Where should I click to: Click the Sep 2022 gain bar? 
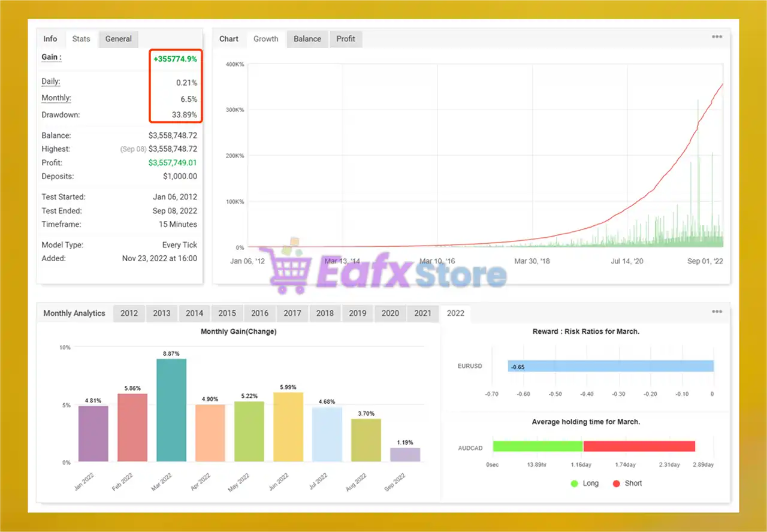[x=405, y=455]
